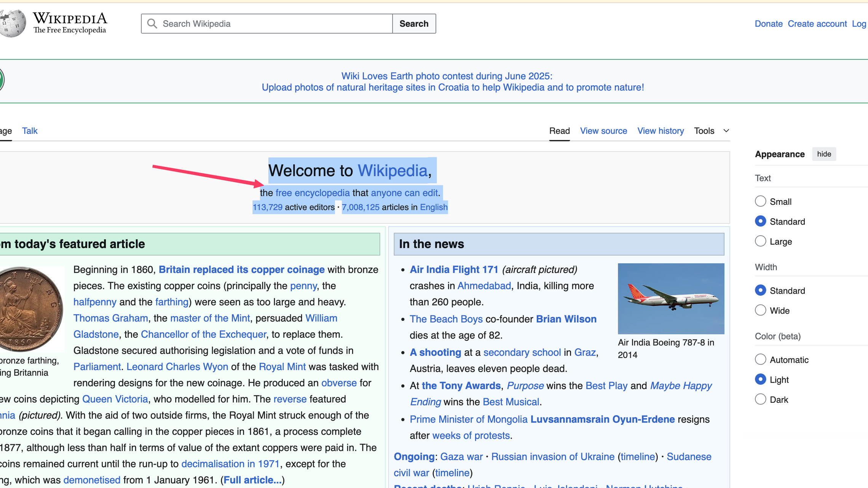
Task: Click the Beach Boys link
Action: coord(446,319)
